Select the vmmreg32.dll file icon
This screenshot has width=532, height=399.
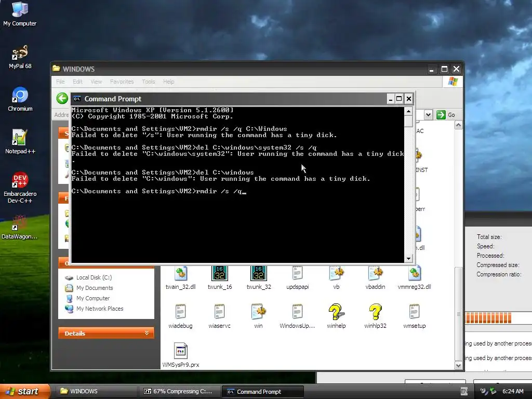(x=414, y=278)
